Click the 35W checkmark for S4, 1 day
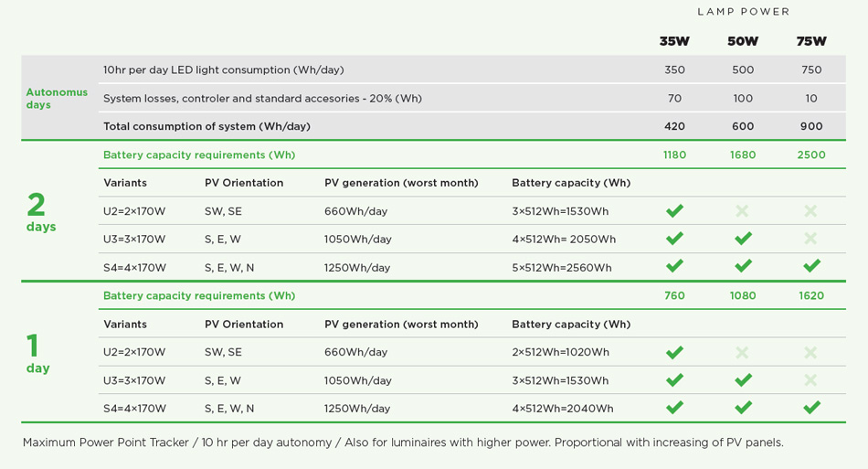Screen dimensions: 868x469 [x=674, y=408]
